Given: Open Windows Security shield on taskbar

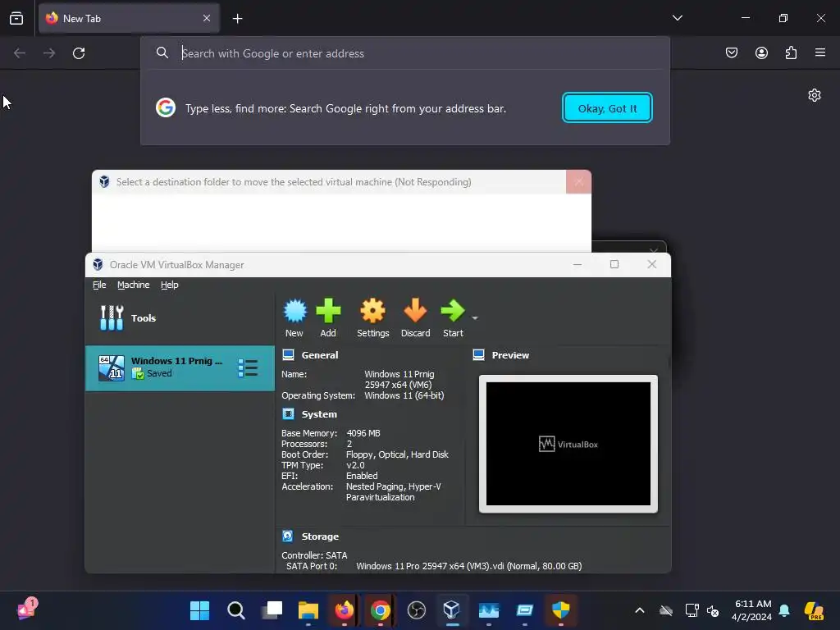Looking at the screenshot, I should tap(560, 609).
